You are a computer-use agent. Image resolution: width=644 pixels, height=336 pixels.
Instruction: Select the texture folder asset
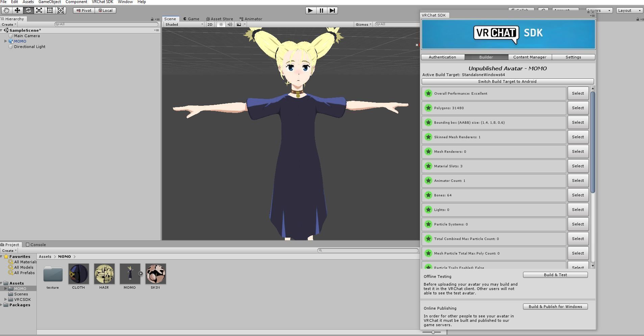[53, 274]
